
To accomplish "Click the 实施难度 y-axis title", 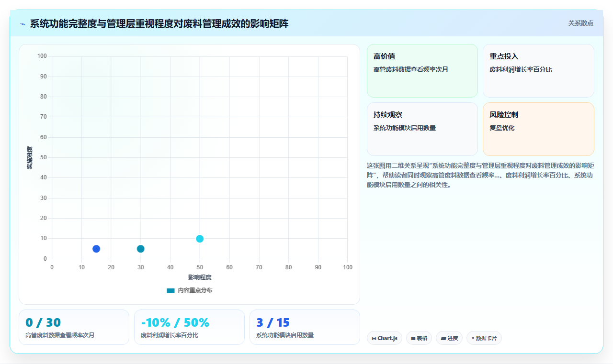I will click(x=30, y=158).
